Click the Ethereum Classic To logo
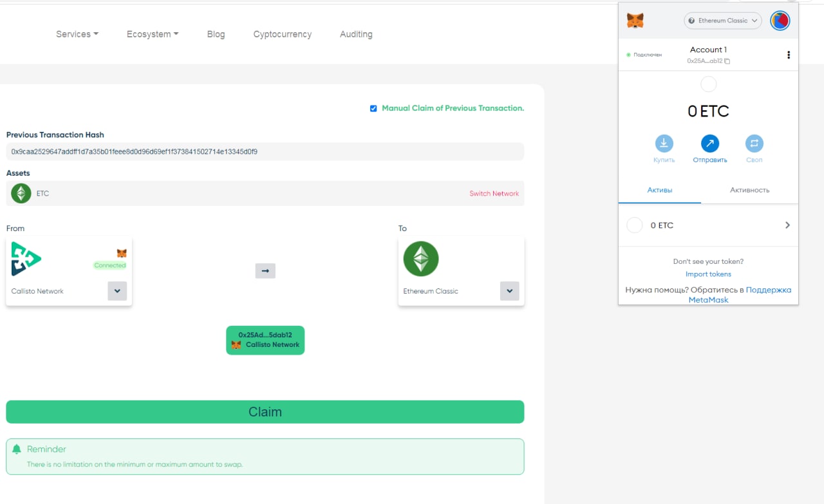This screenshot has height=504, width=824. [421, 259]
